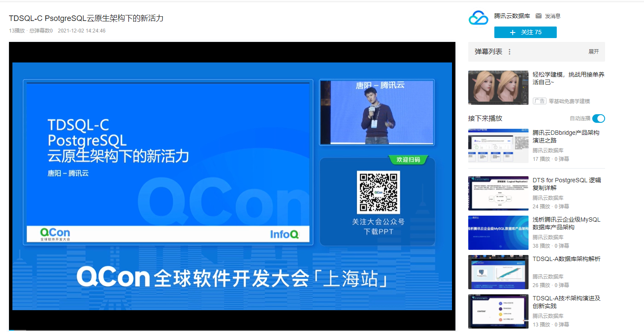Open the title DTS for PostgreSQL 逻辑复制详解

point(567,184)
